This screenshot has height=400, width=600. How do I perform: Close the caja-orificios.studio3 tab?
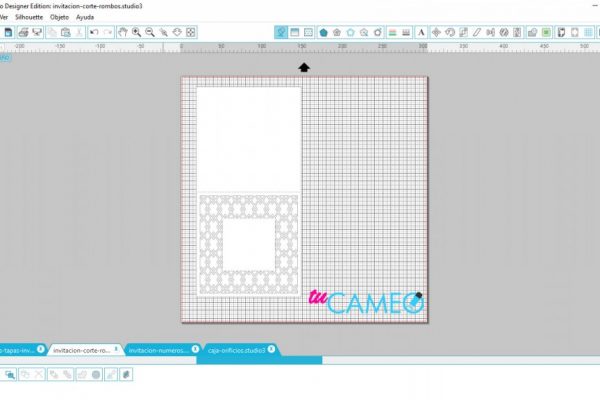point(271,349)
